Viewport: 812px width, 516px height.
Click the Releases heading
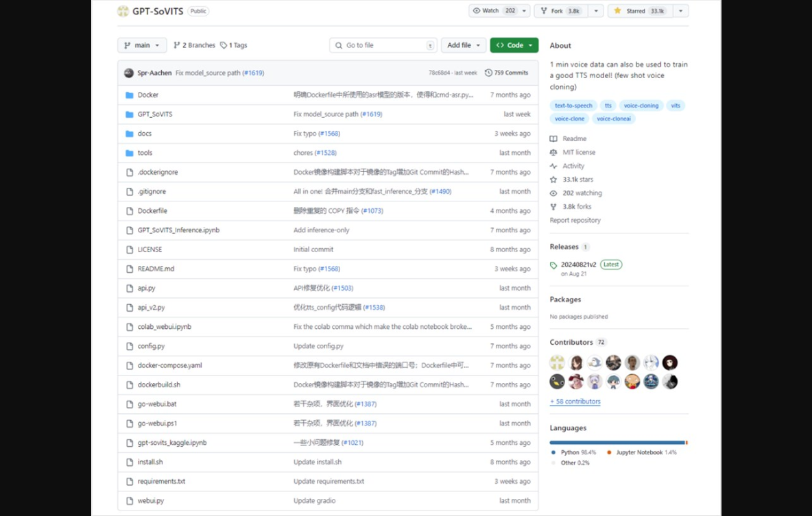[x=564, y=247]
